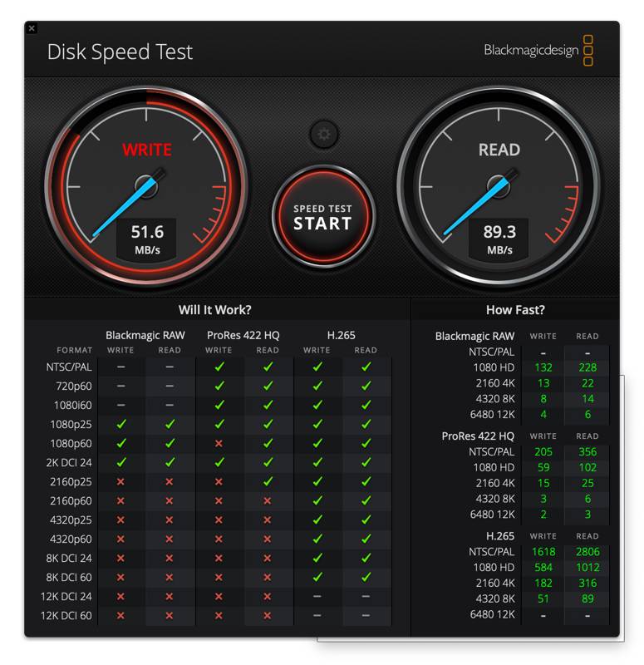Click Blackmagic RAW 1080 HD write value 132
The image size is (644, 665).
[543, 367]
